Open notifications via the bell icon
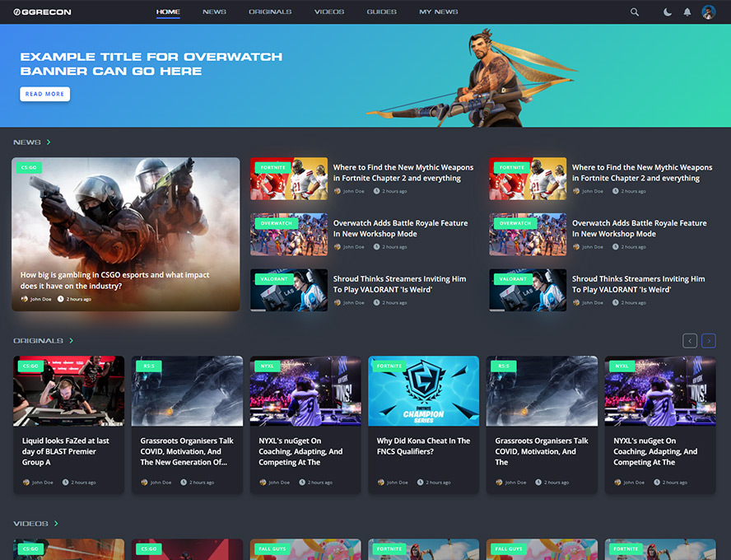731x560 pixels. [x=687, y=12]
